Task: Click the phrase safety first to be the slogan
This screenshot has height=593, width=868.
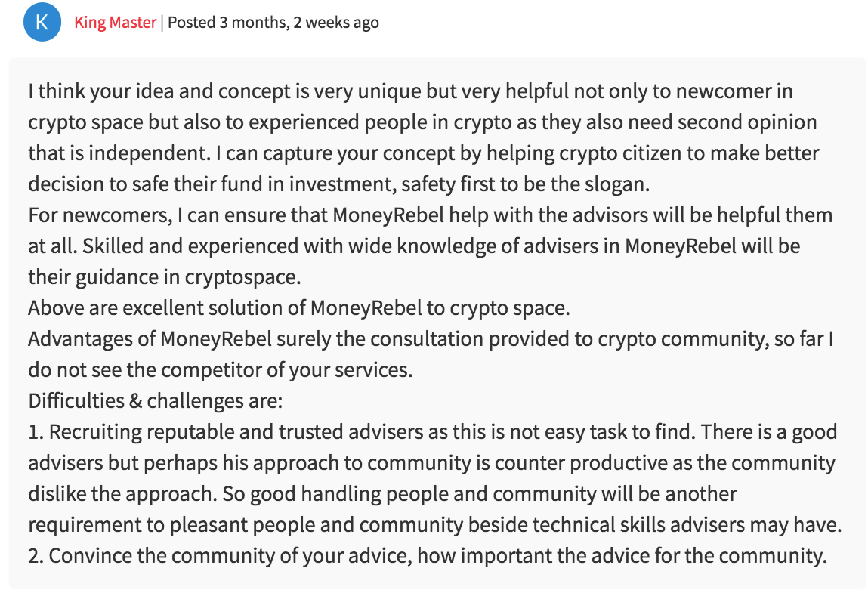Action: pos(525,184)
